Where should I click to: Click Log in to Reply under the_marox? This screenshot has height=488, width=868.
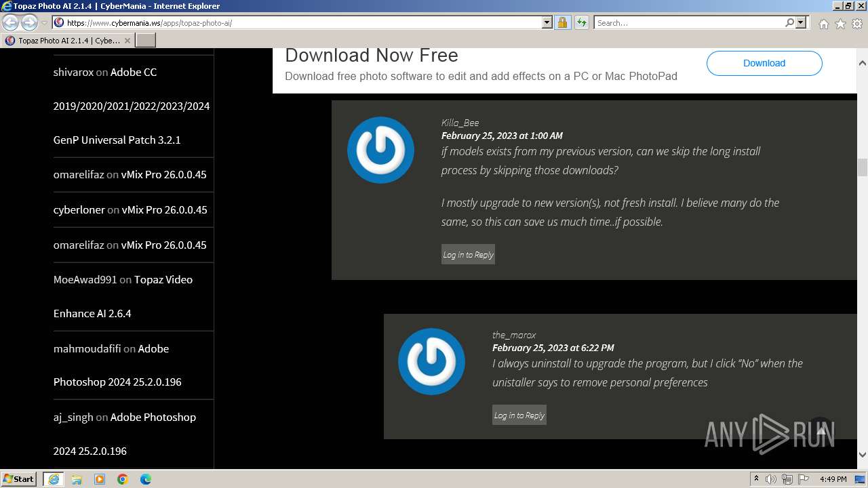pos(519,415)
